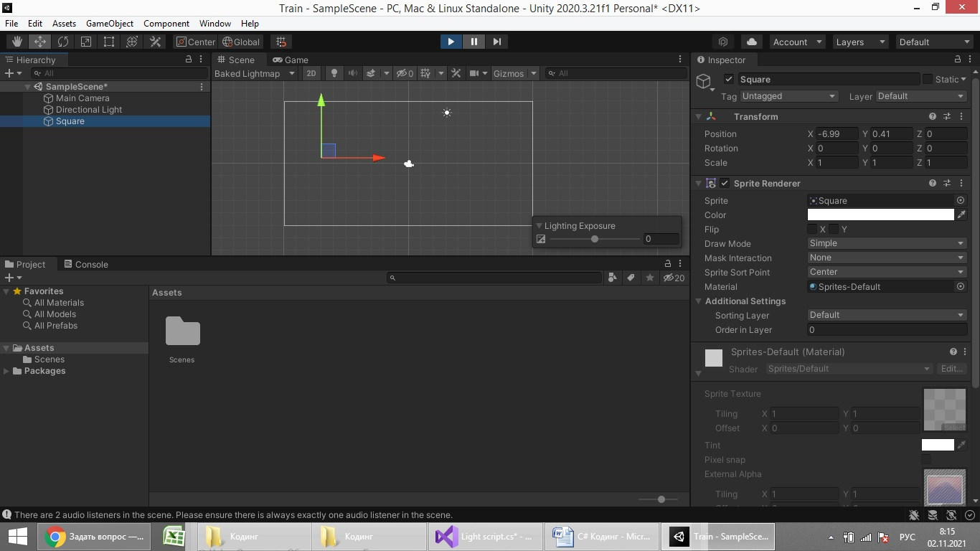Use Color eyedropper in Sprite Renderer
The width and height of the screenshot is (980, 551).
pos(961,215)
